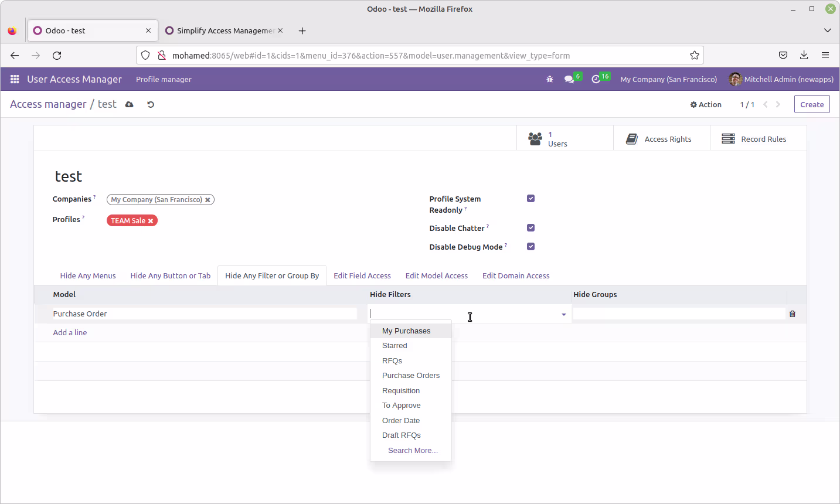The width and height of the screenshot is (840, 504).
Task: Save record manually with cloud icon
Action: coord(130,104)
